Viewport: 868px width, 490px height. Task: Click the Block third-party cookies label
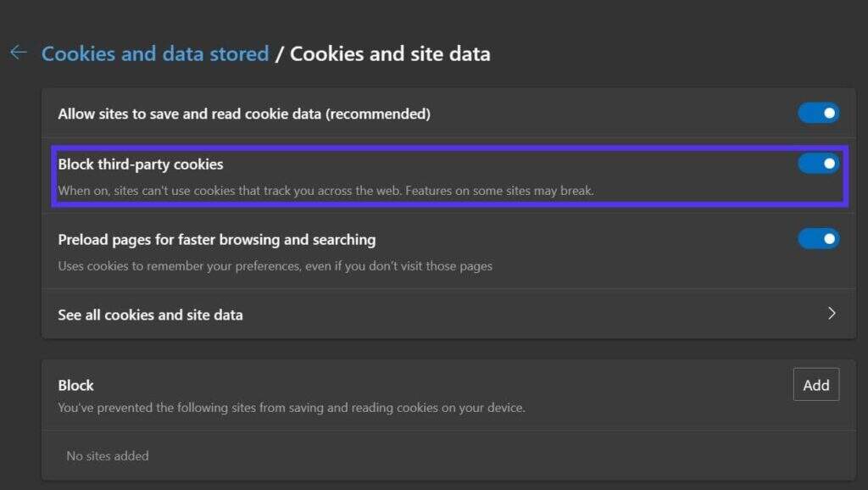(141, 164)
